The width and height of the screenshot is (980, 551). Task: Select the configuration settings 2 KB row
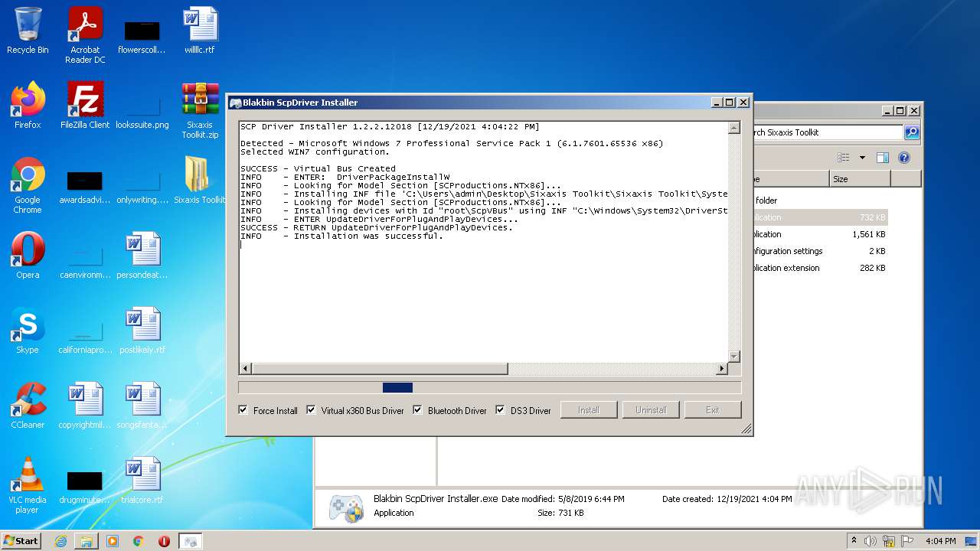point(821,251)
